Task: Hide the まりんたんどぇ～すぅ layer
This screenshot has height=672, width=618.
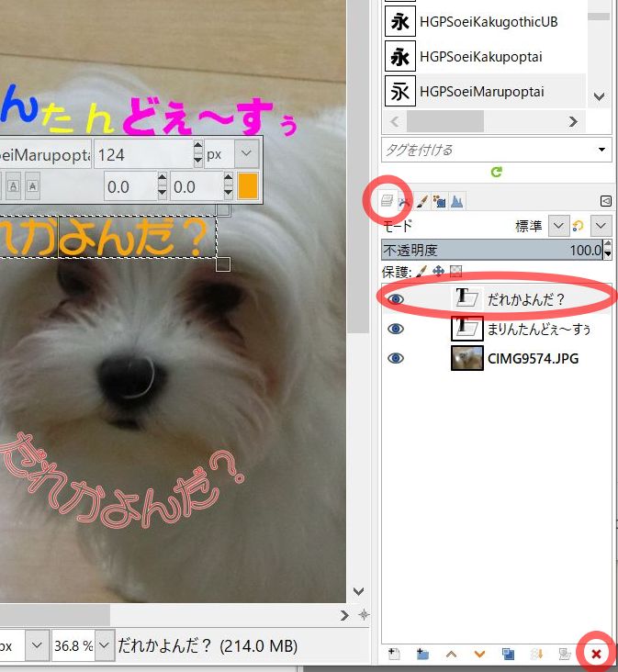Action: tap(396, 329)
